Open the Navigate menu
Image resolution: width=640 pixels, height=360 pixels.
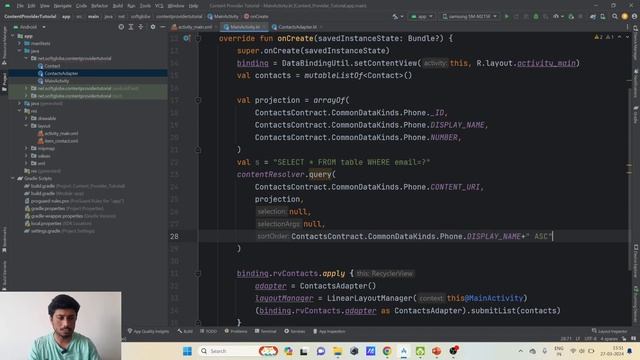click(x=62, y=6)
